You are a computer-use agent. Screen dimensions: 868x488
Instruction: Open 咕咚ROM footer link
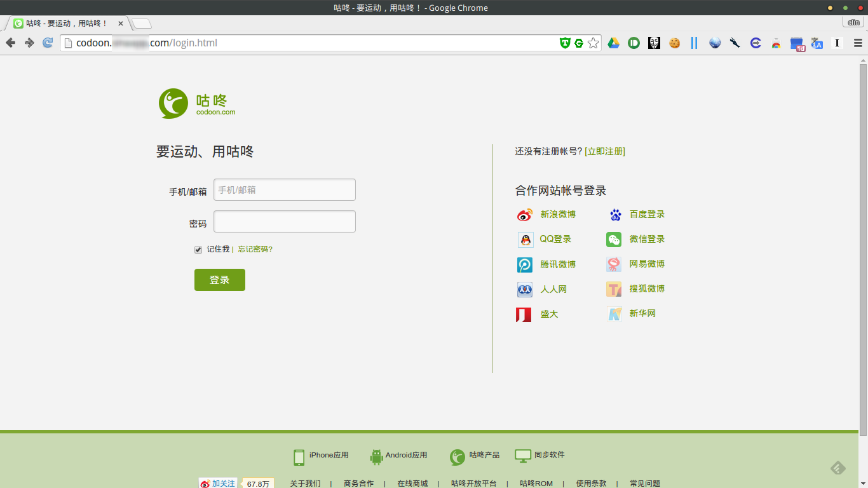pos(536,484)
